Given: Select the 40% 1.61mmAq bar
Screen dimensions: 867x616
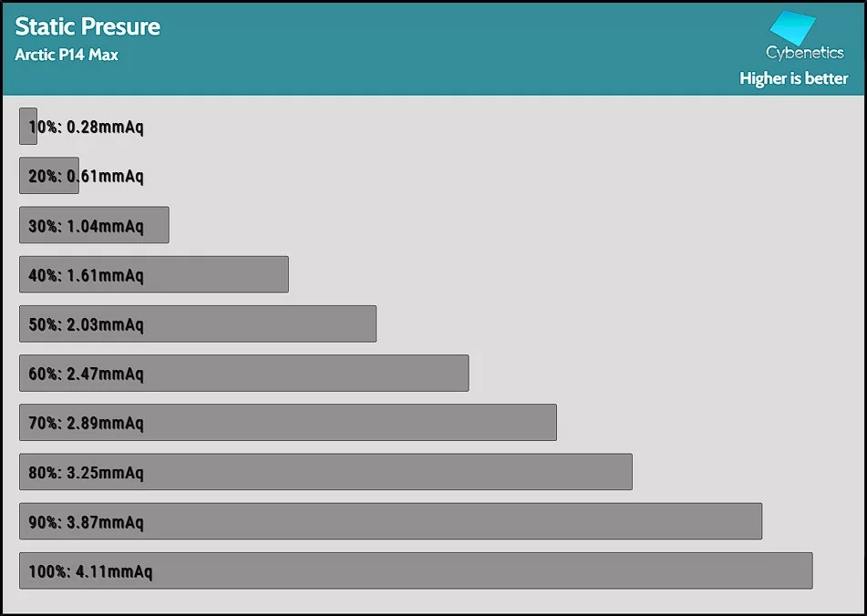Looking at the screenshot, I should (x=153, y=274).
